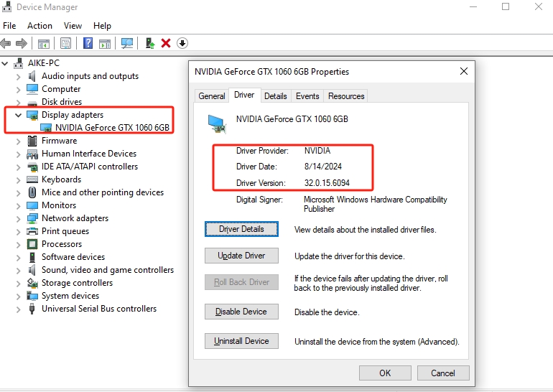Click the Update Driver button
The image size is (553, 392).
(x=241, y=256)
